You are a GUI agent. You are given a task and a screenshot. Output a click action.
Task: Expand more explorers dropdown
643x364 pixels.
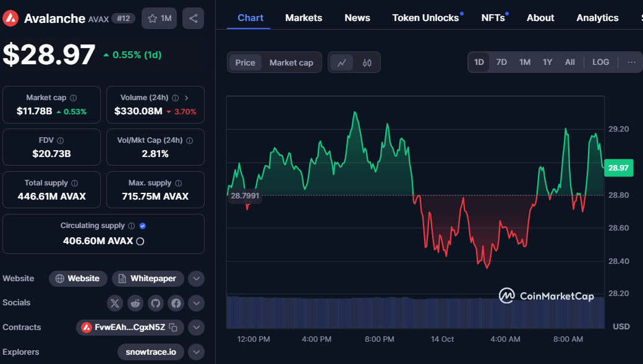pos(197,352)
